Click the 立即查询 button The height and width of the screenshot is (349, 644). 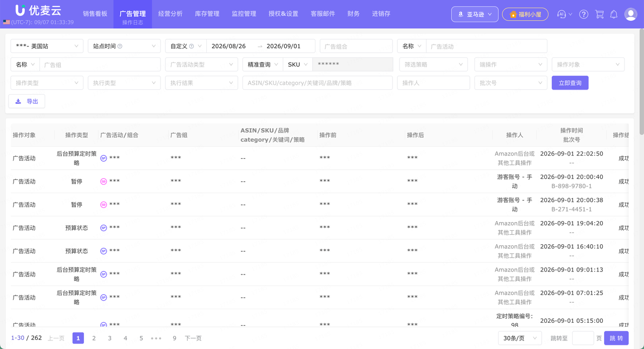pyautogui.click(x=570, y=83)
